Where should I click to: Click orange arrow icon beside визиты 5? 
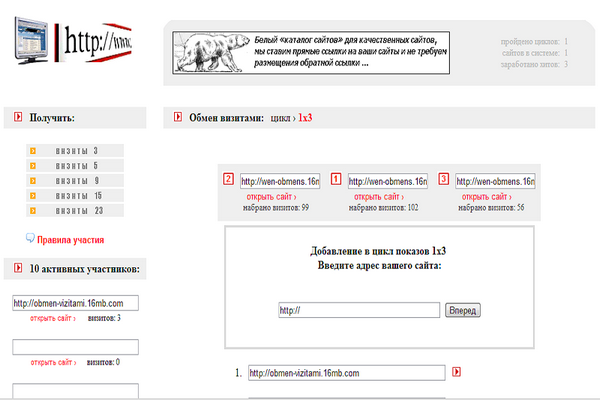(x=33, y=166)
